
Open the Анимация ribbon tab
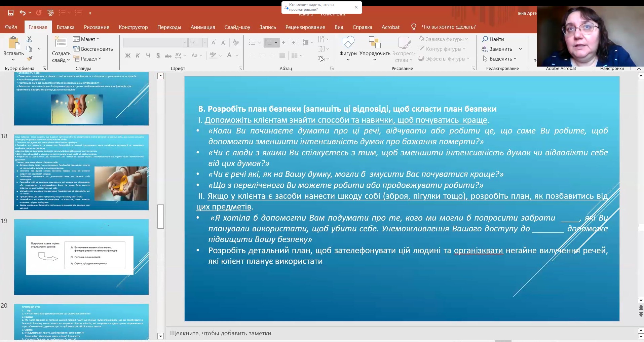202,27
